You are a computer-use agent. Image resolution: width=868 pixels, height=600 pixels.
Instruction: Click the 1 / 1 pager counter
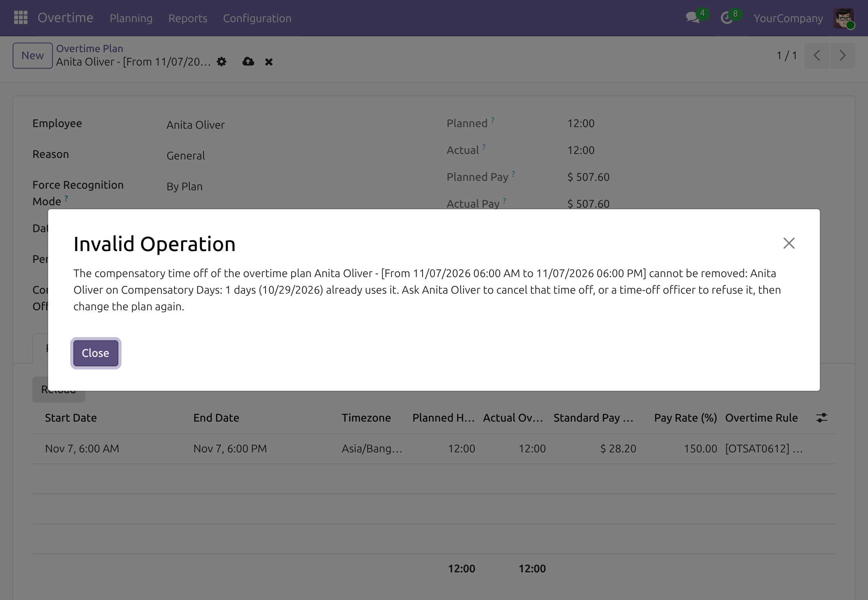point(787,55)
